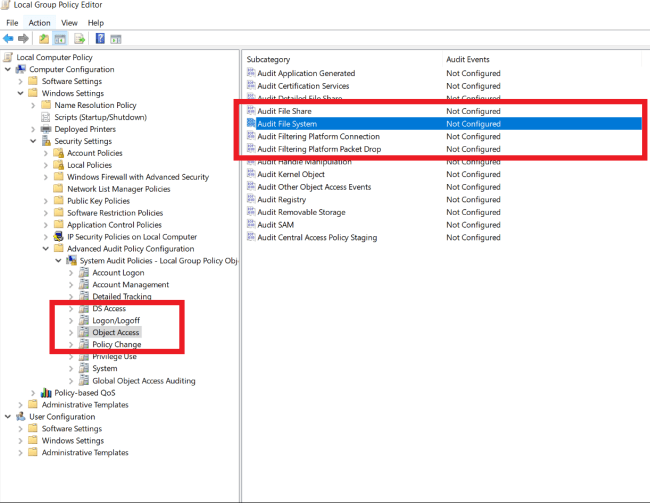This screenshot has width=650, height=503.
Task: Expand the Account Policies node
Action: 46,153
